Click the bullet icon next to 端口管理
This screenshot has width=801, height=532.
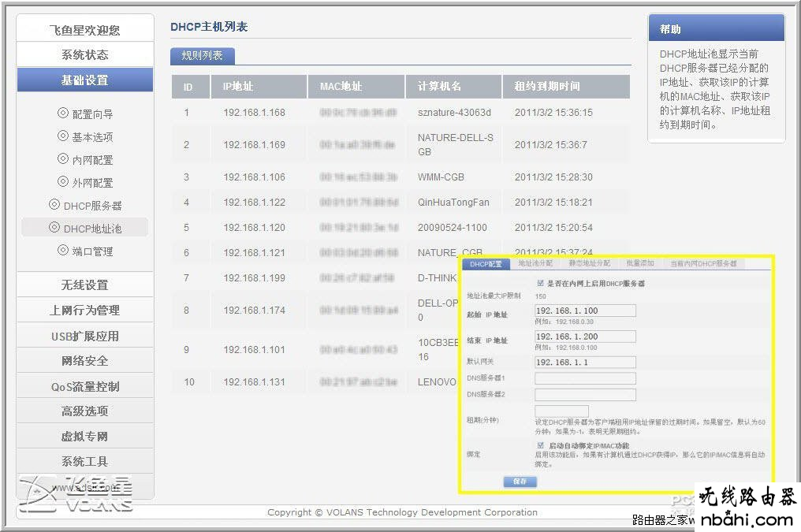(63, 250)
